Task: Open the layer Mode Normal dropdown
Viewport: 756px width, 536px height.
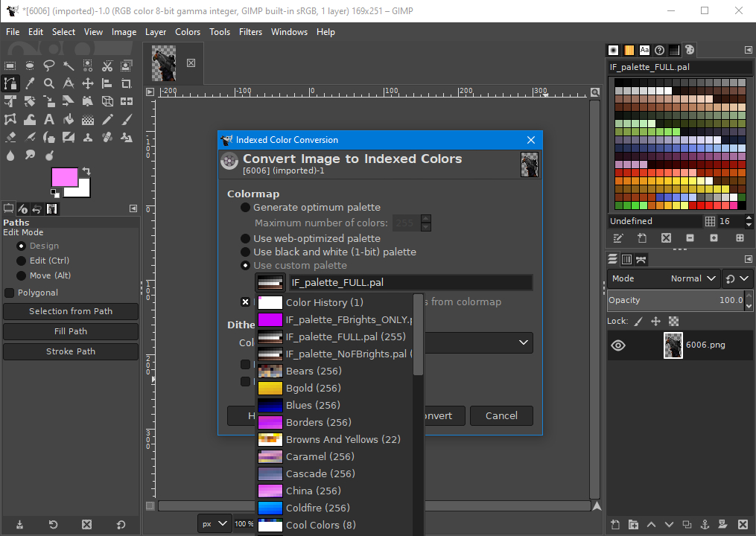Action: coord(664,278)
